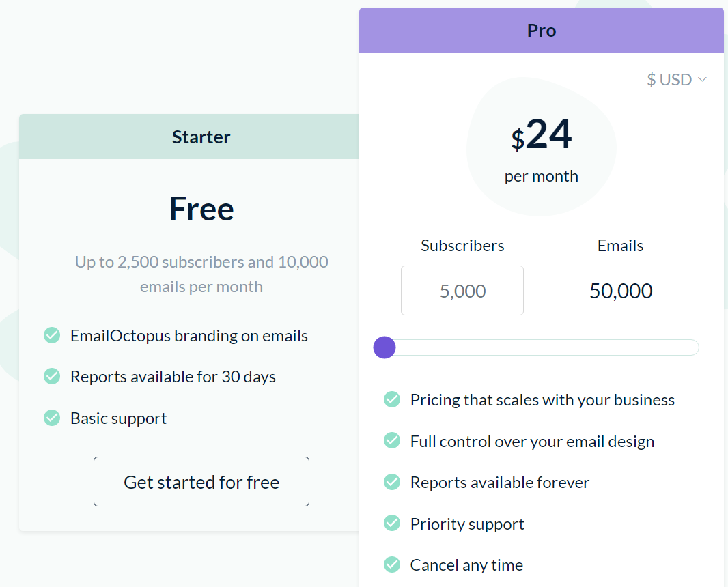Click checkmark icon next to Reports for 30 days

52,376
